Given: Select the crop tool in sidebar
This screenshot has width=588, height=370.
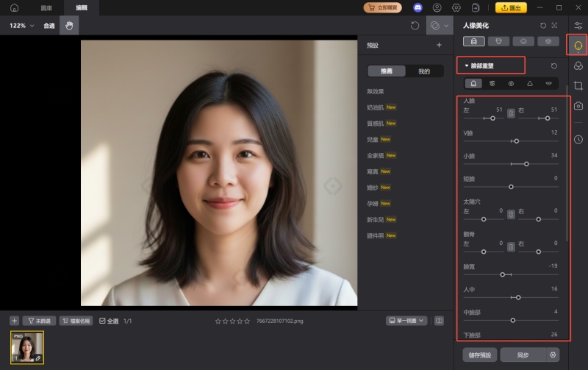Looking at the screenshot, I should [578, 85].
